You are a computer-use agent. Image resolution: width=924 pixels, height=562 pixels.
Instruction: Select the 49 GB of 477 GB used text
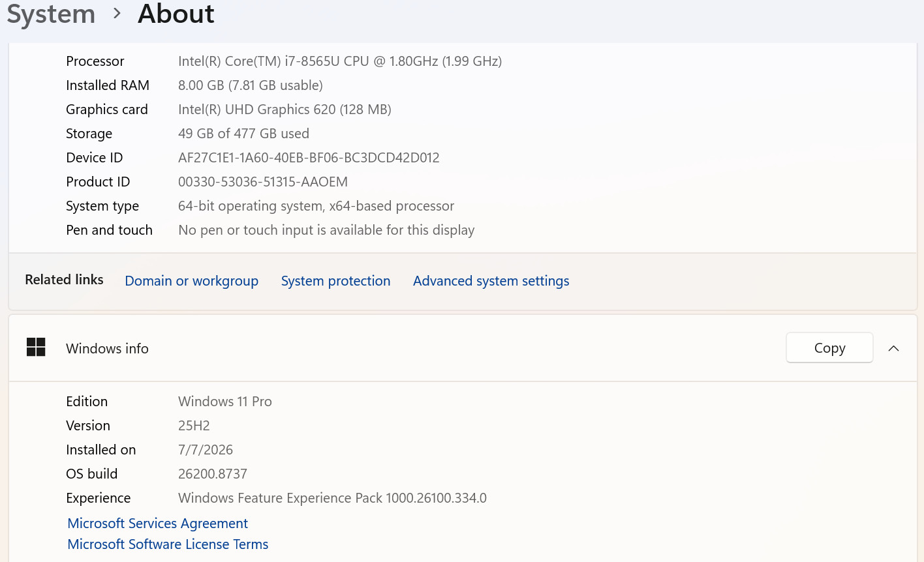point(243,134)
